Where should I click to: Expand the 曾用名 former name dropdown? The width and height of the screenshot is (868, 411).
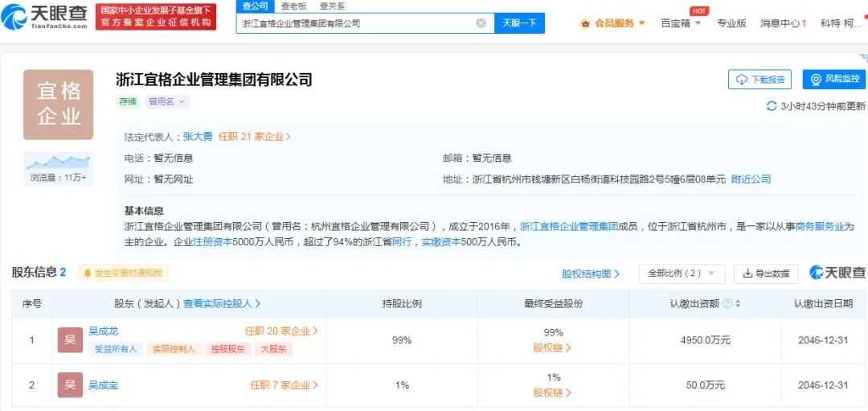167,102
